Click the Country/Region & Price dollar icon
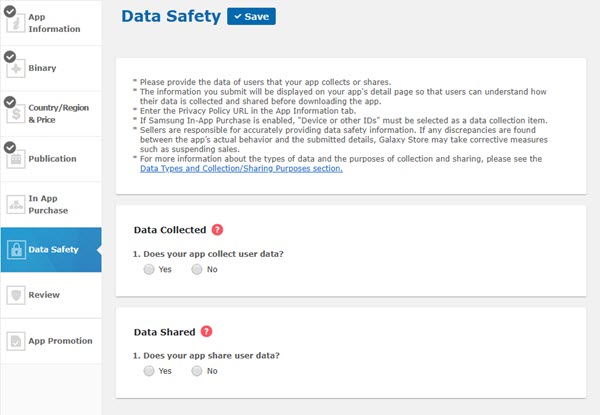The image size is (600, 415). point(16,114)
